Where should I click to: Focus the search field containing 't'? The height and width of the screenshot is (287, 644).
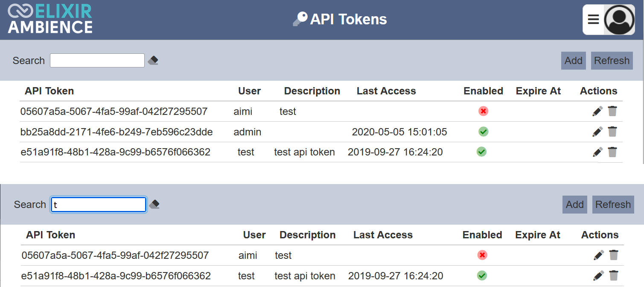99,205
